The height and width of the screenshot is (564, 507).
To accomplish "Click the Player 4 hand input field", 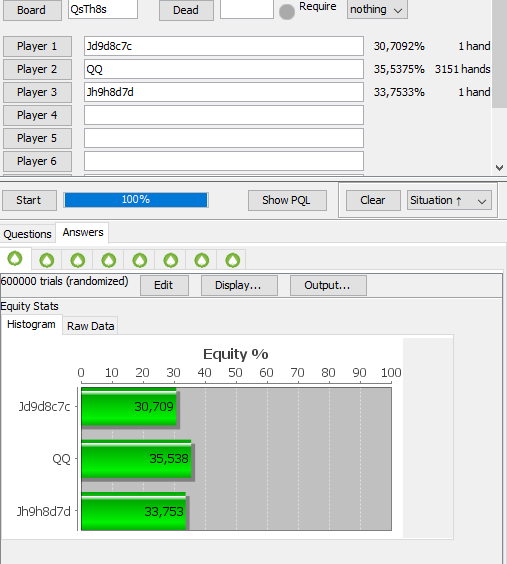I will [x=224, y=115].
